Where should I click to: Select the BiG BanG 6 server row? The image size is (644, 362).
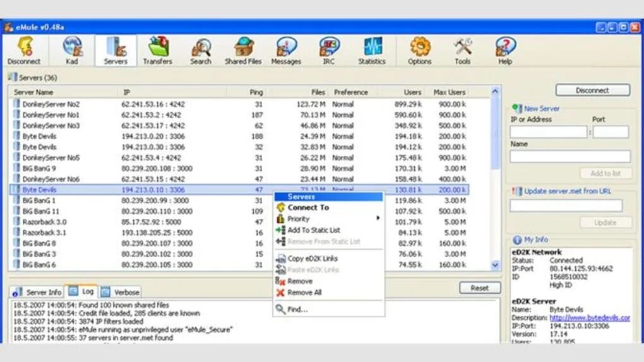[x=239, y=265]
